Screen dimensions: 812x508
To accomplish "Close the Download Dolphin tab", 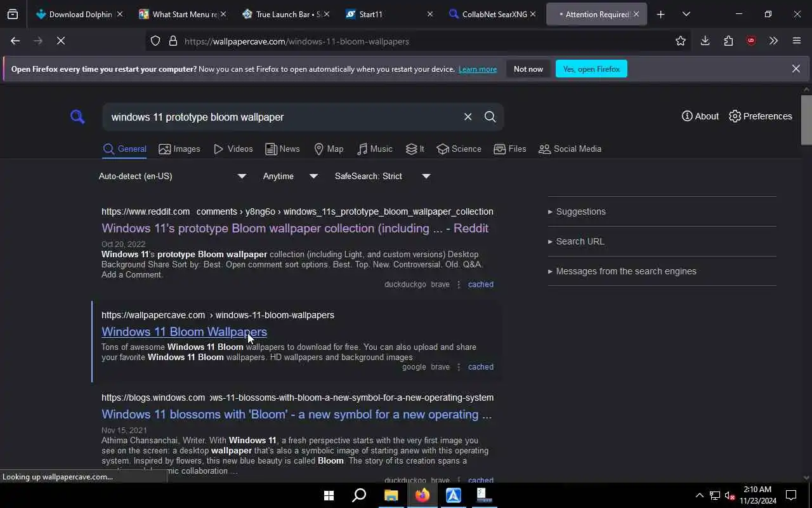I will click(x=120, y=14).
